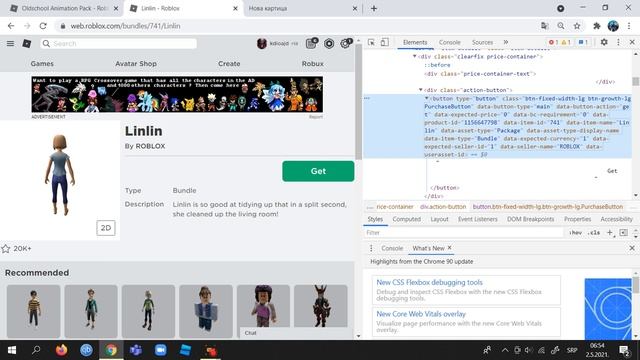The image size is (640, 360).
Task: Click the Google Translate icon in address bar
Action: point(544,26)
